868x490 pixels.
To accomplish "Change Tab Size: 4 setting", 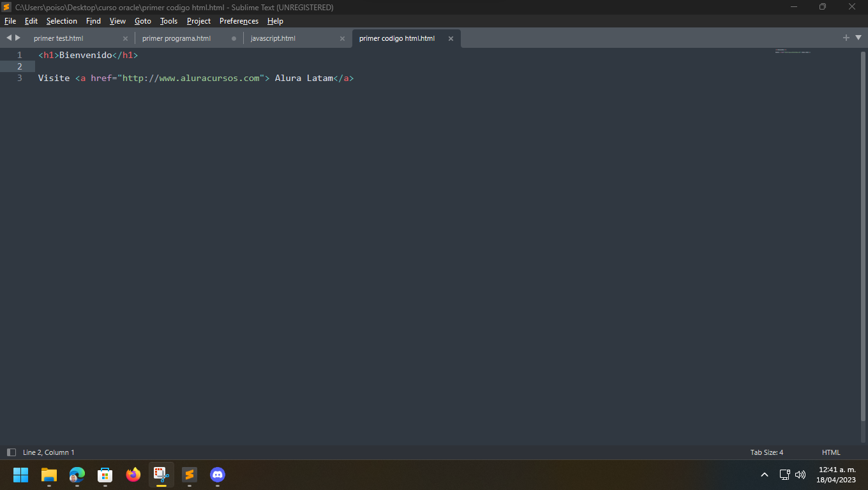I will click(767, 452).
